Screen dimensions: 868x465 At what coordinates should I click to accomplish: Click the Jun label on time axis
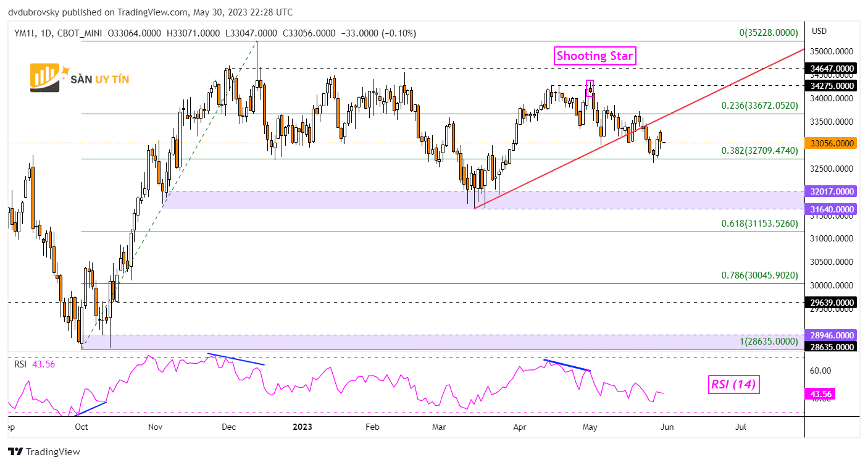point(667,426)
